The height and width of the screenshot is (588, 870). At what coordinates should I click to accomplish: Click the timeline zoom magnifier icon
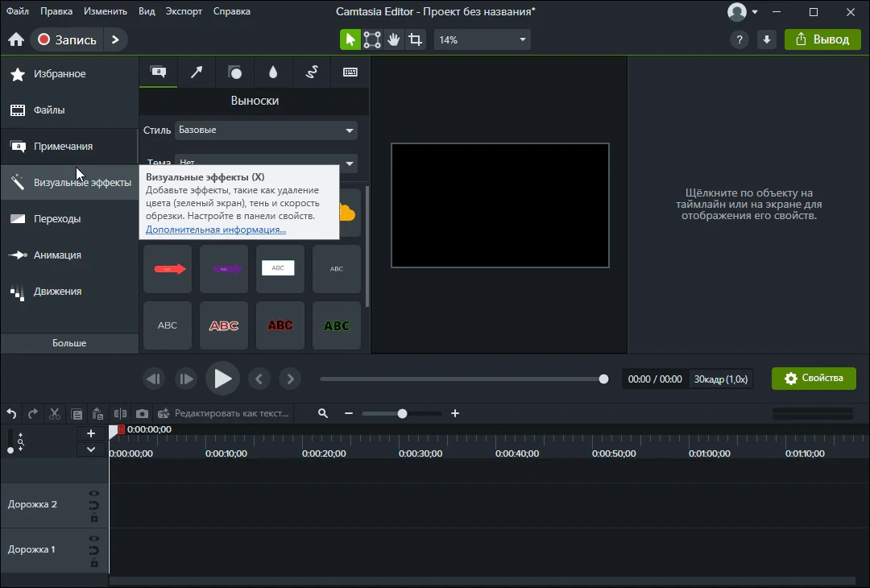click(x=323, y=413)
